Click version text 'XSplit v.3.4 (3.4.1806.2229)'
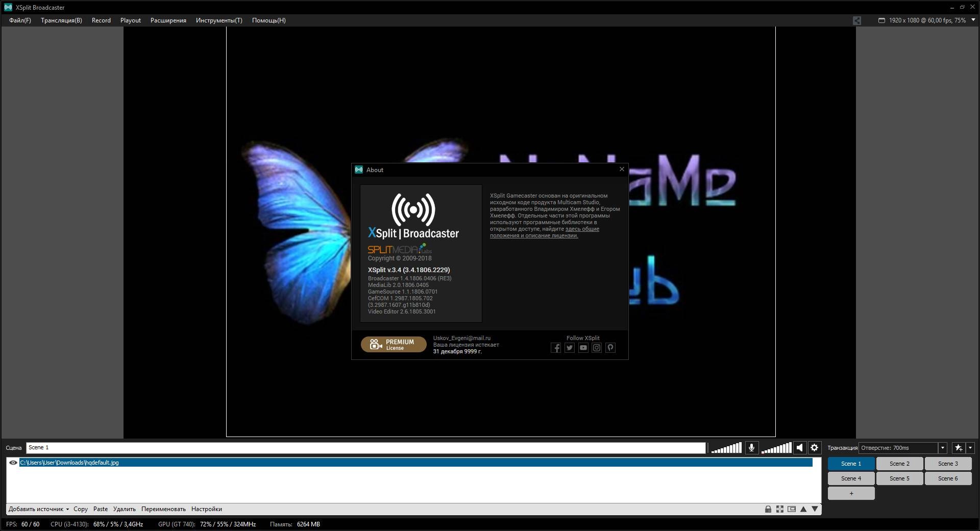The height and width of the screenshot is (531, 980). 409,270
